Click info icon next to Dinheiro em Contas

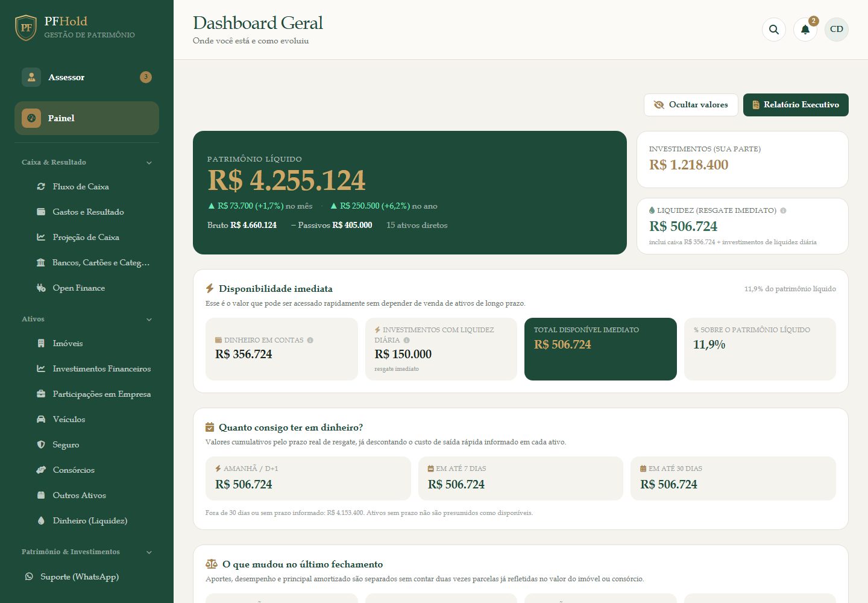point(310,340)
